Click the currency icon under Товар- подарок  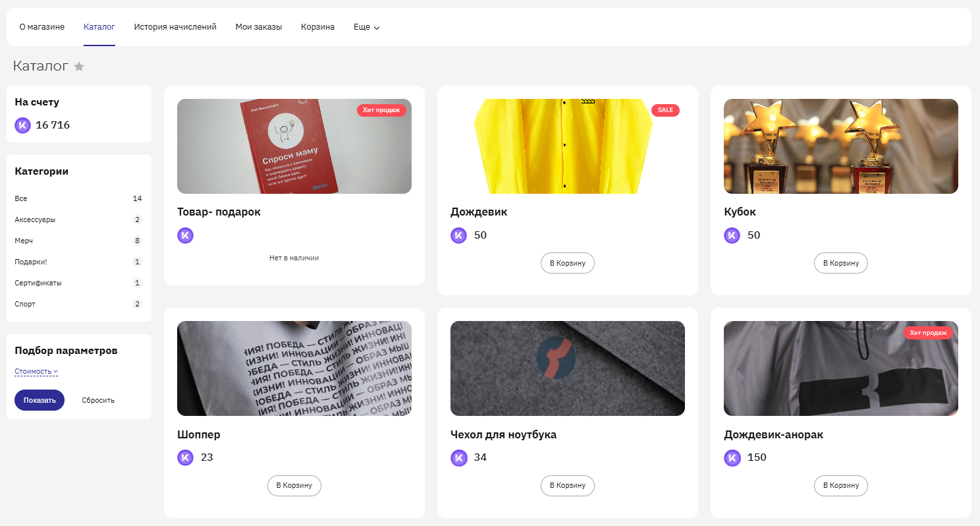pos(186,235)
